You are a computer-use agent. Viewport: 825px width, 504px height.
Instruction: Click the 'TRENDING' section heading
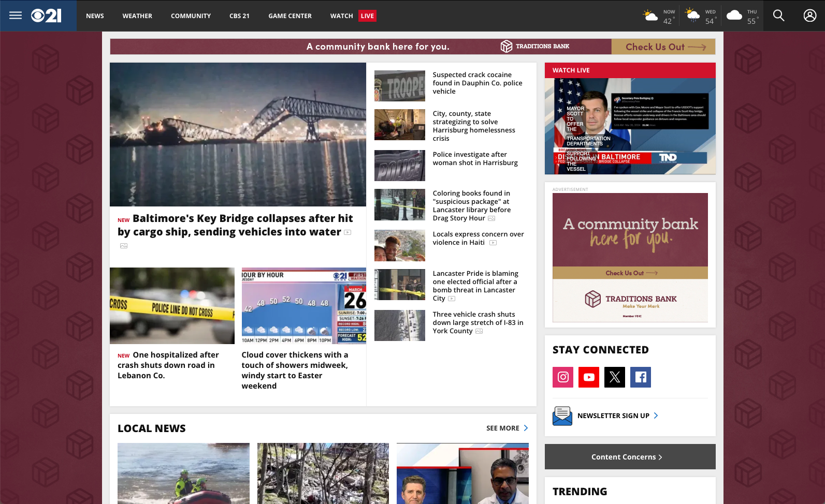click(580, 492)
